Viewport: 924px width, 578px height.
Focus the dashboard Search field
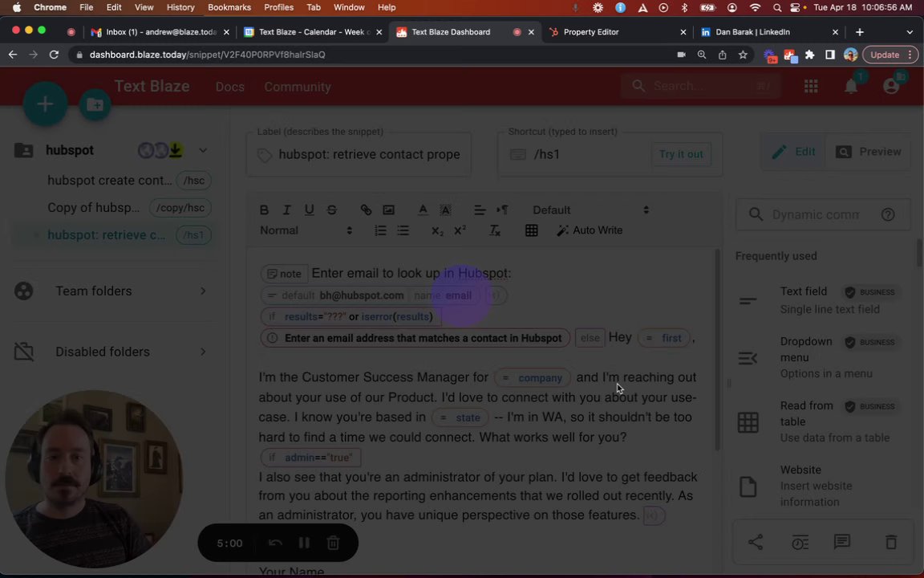click(701, 86)
